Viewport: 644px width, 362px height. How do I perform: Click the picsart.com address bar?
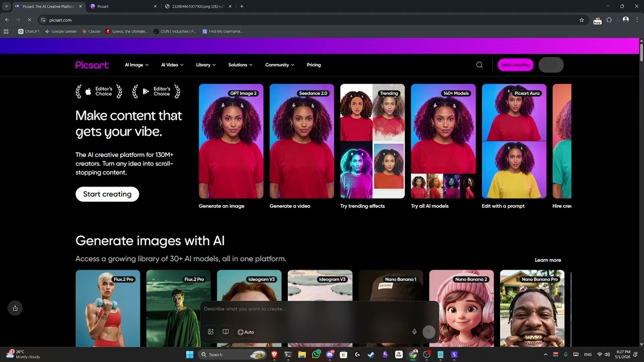(x=312, y=20)
